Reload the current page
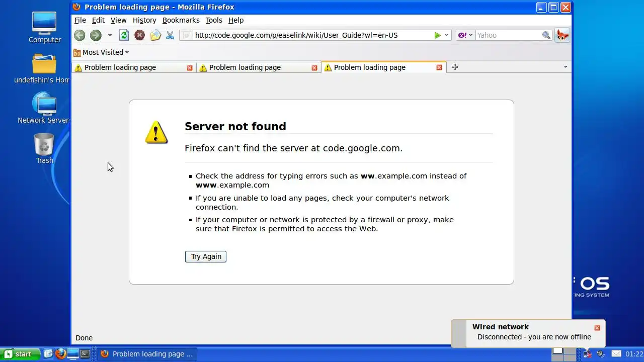The height and width of the screenshot is (362, 644). (124, 35)
